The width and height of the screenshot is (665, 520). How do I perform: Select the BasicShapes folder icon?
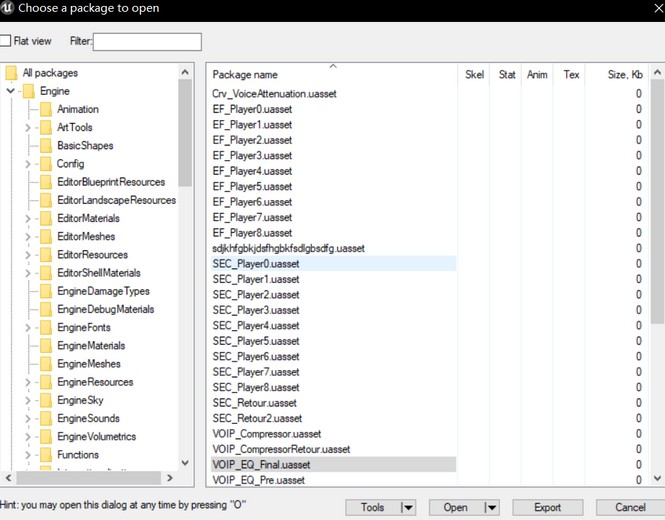click(x=45, y=145)
